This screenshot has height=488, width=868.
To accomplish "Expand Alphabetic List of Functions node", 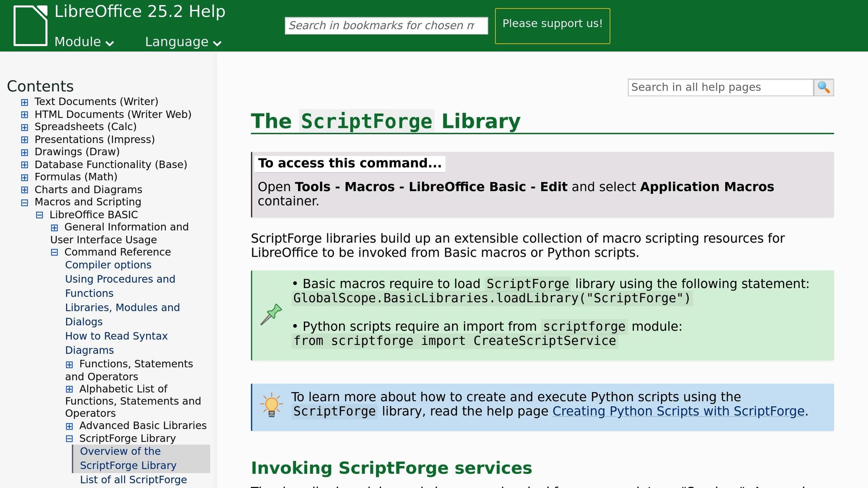I will point(70,389).
